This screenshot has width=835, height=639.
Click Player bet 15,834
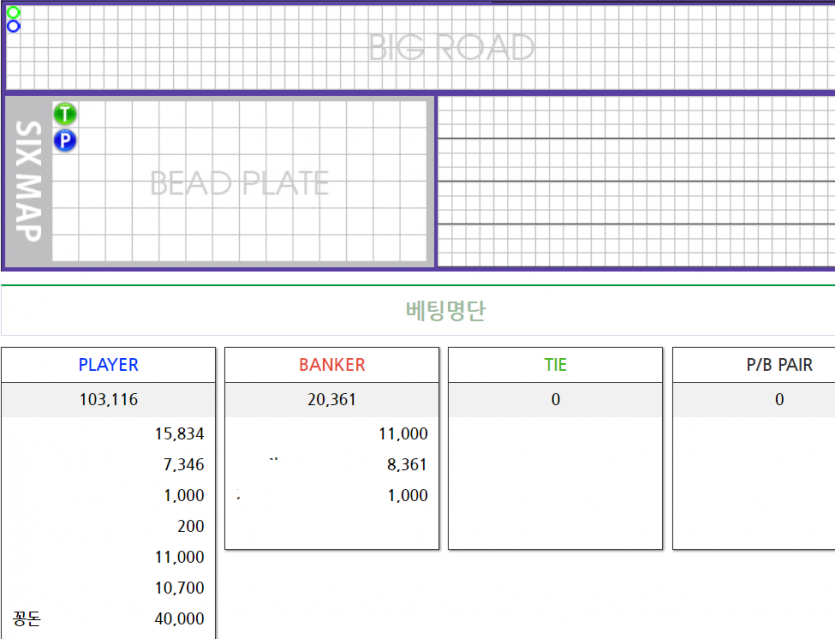click(179, 434)
